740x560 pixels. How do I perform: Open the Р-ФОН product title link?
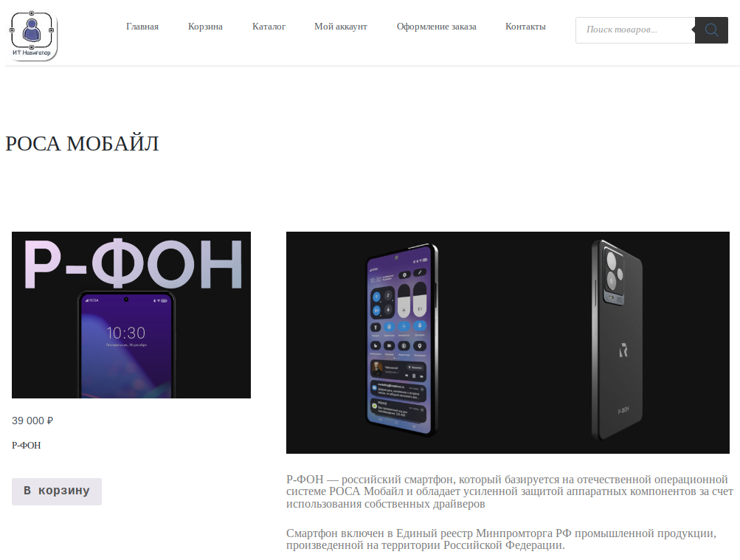click(27, 446)
